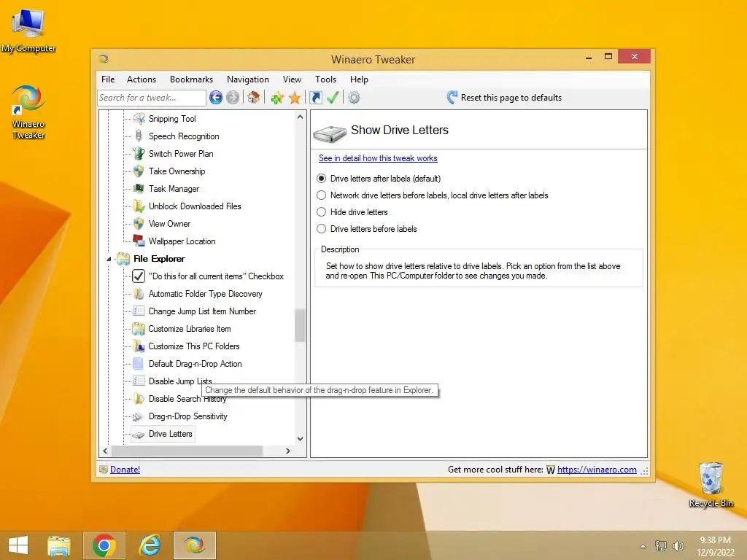Open the Tools menu
This screenshot has height=560, width=747.
326,79
